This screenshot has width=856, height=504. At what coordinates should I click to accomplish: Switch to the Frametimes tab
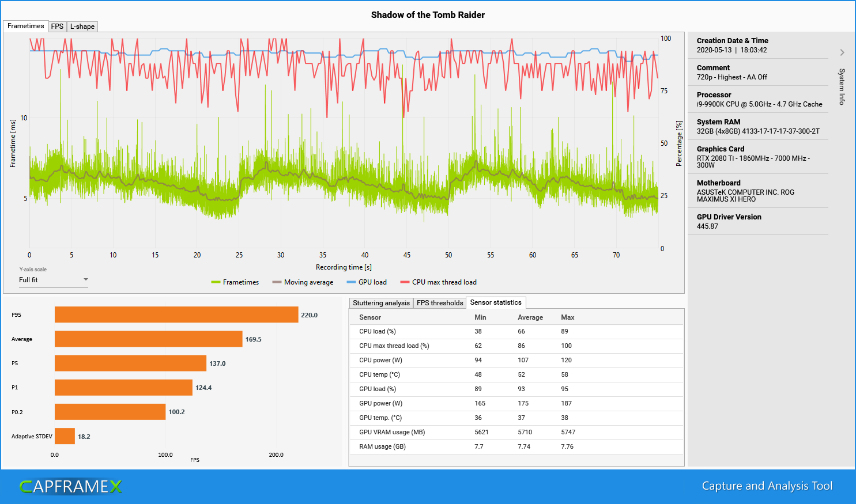pyautogui.click(x=25, y=26)
